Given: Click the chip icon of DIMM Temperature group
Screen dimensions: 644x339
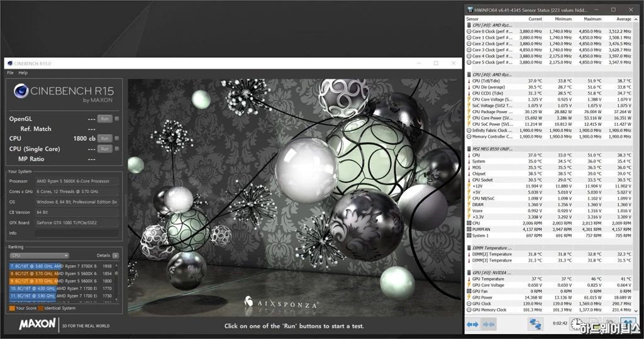Looking at the screenshot, I should click(469, 248).
